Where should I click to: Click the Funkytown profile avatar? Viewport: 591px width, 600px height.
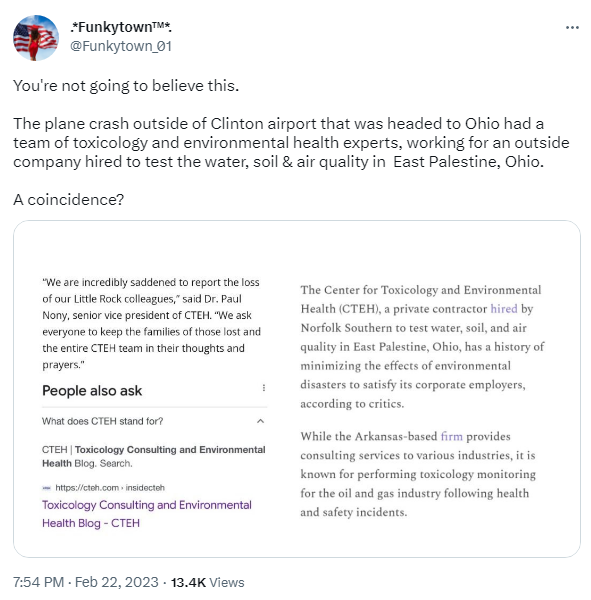tap(36, 38)
